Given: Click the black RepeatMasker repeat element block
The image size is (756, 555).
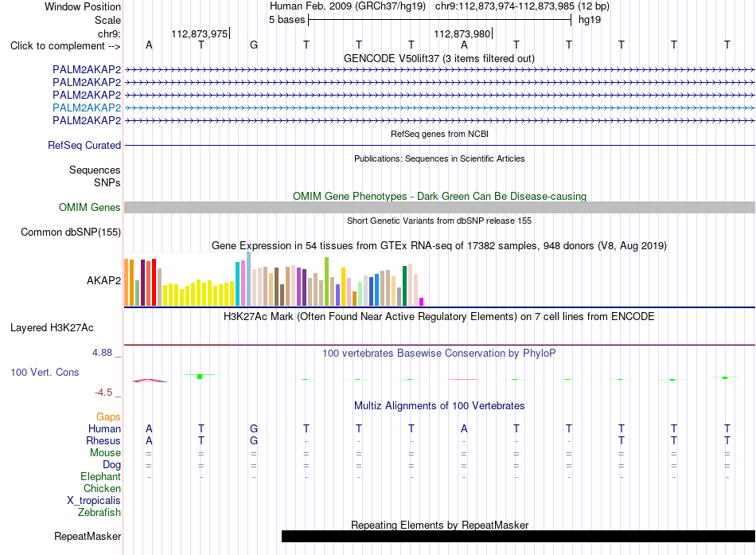Looking at the screenshot, I should click(518, 536).
